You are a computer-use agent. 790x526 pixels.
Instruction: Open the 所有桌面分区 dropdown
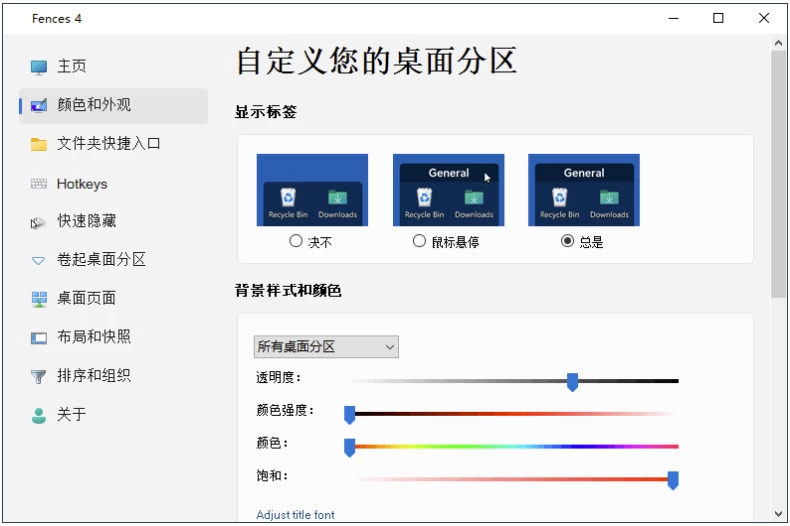tap(326, 347)
